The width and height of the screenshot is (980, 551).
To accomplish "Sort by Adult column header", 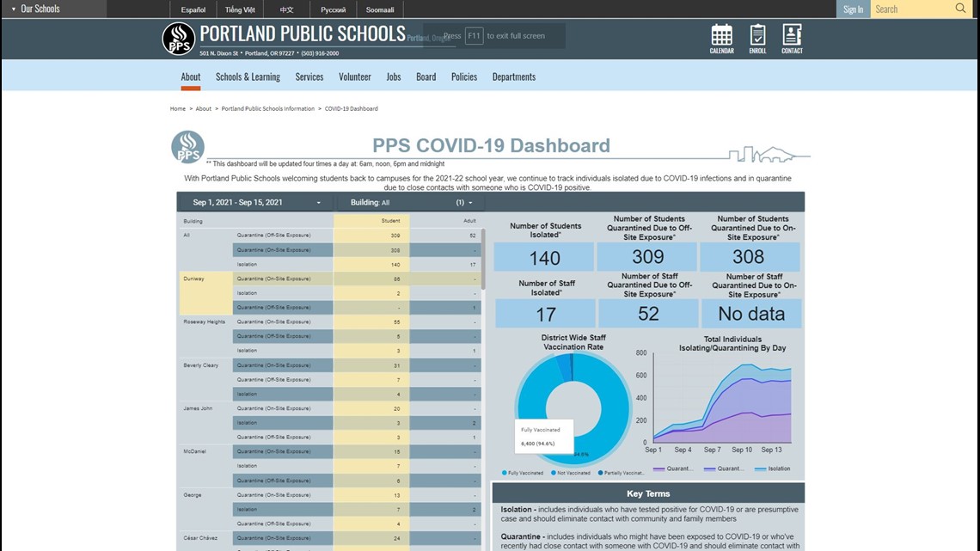I will click(x=469, y=221).
